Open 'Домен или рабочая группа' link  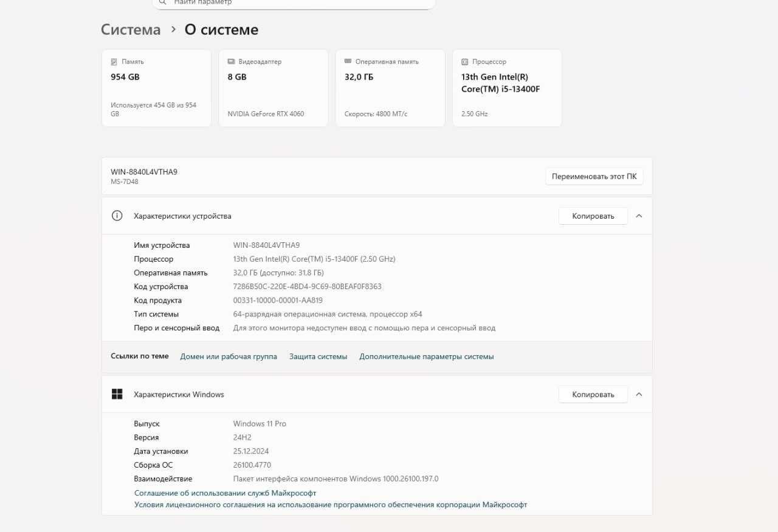click(x=229, y=356)
